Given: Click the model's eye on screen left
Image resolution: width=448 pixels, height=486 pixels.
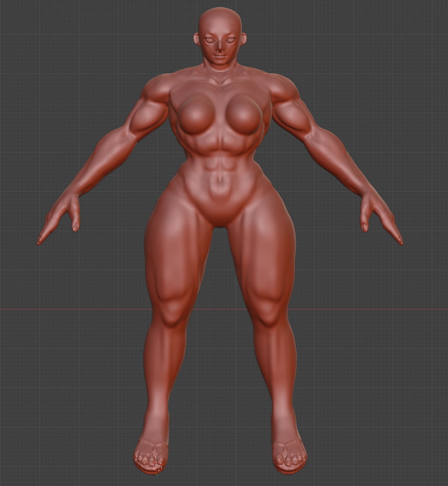Looking at the screenshot, I should [x=209, y=41].
